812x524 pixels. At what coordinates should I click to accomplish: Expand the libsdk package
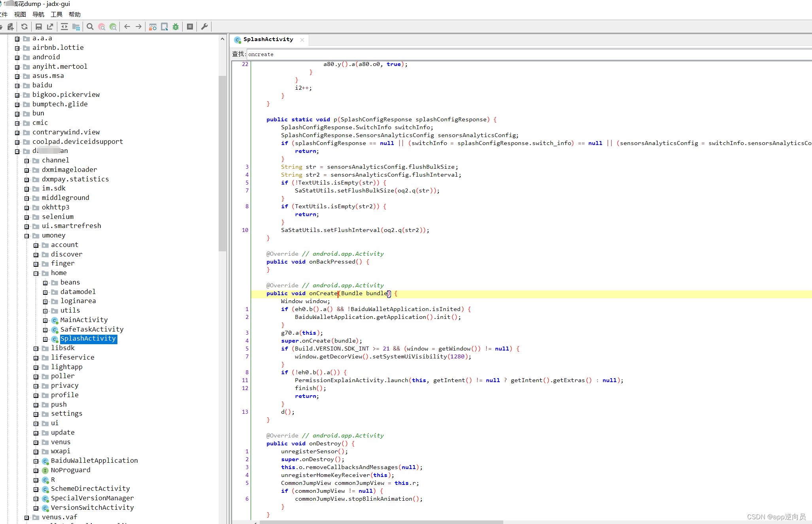[x=36, y=349]
